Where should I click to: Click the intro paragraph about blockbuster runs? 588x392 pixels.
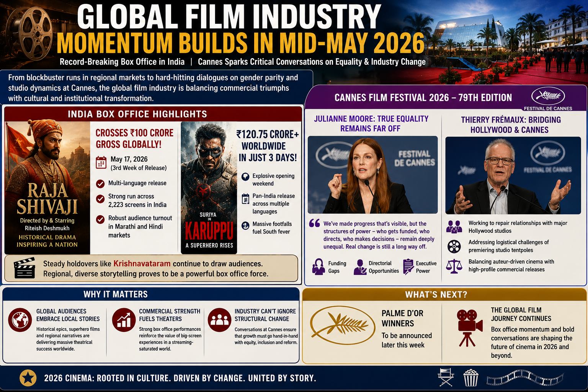153,88
